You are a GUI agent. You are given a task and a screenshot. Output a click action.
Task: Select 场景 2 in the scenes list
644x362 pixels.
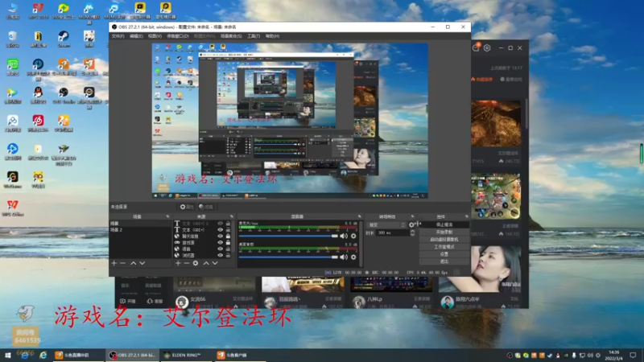point(140,230)
